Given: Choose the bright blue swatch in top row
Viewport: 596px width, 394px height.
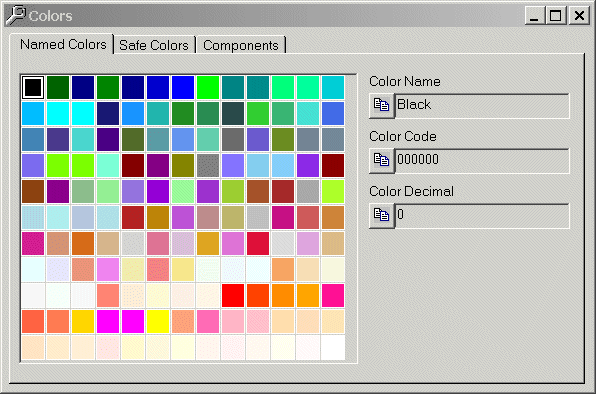Looking at the screenshot, I should pos(183,87).
